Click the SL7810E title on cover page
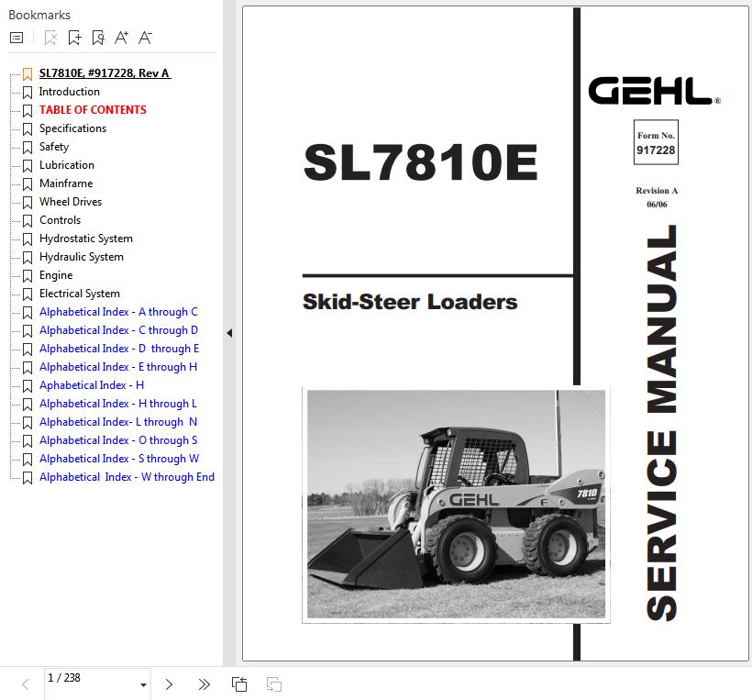Image resolution: width=752 pixels, height=700 pixels. [x=421, y=163]
